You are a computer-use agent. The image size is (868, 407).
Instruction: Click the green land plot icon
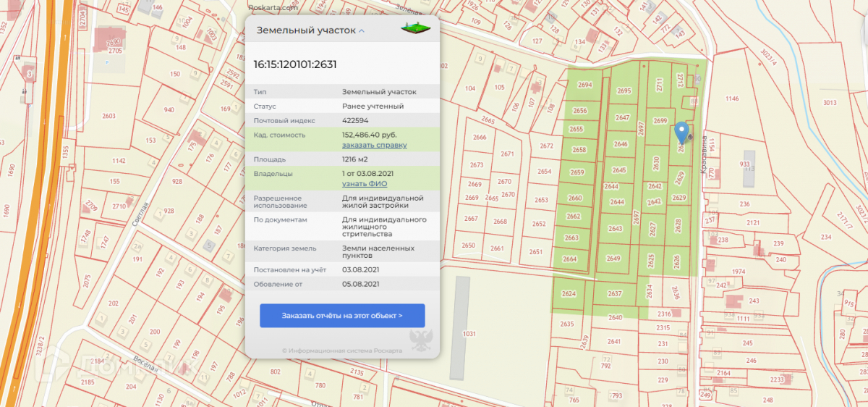[416, 29]
